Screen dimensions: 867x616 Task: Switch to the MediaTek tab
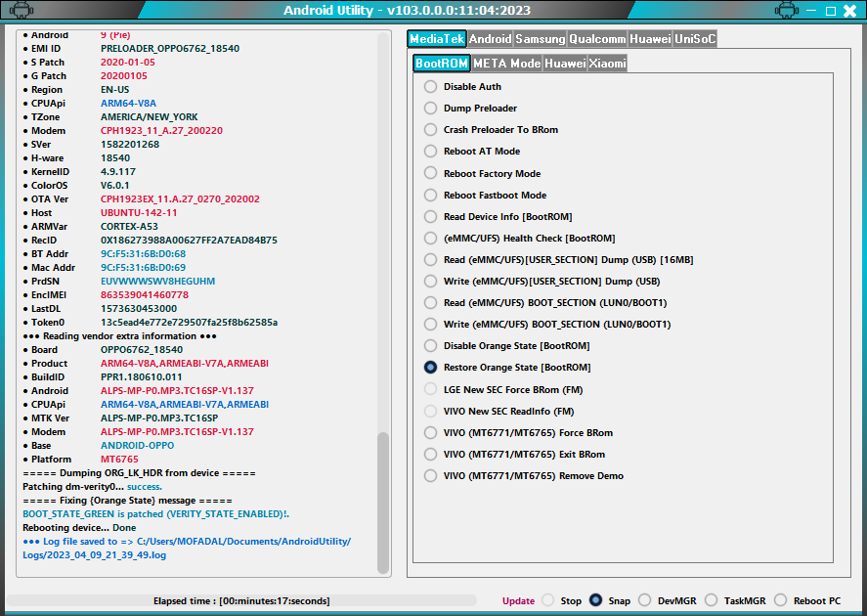[x=437, y=39]
